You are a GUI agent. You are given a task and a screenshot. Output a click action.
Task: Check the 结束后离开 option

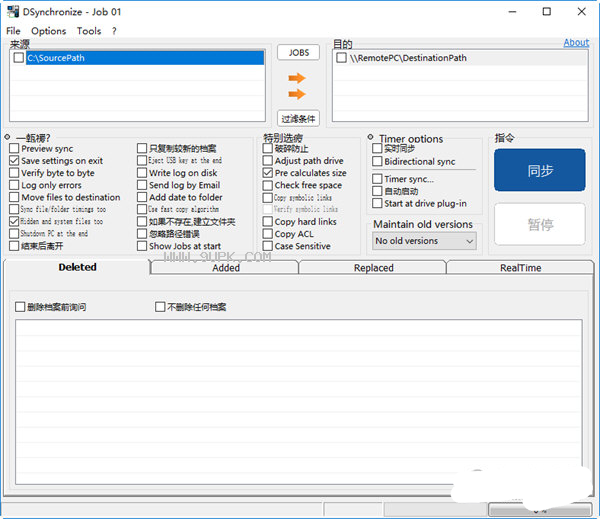[x=14, y=246]
